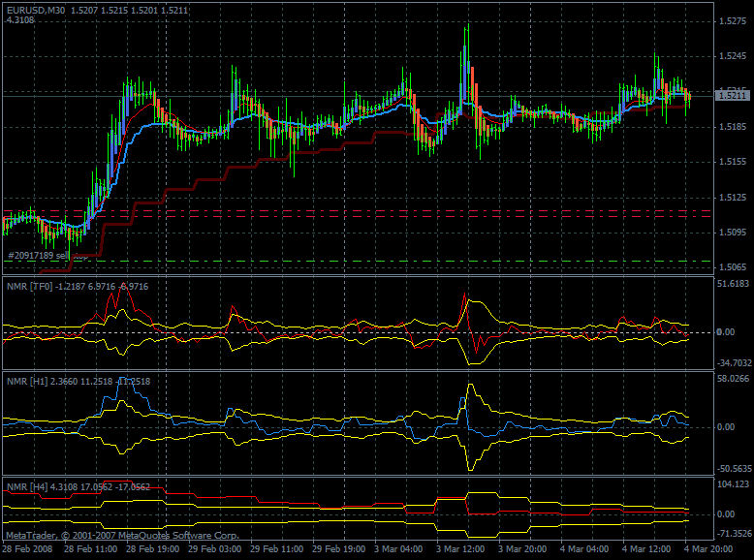Click the -50.5635 indicator scale value
The width and height of the screenshot is (754, 560).
(x=735, y=469)
